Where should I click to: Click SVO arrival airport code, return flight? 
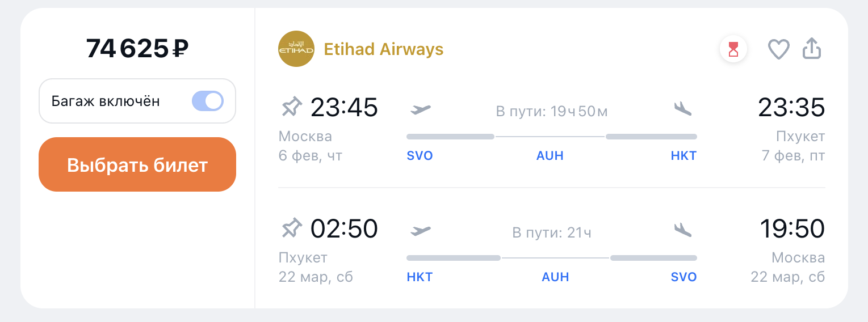tap(684, 277)
